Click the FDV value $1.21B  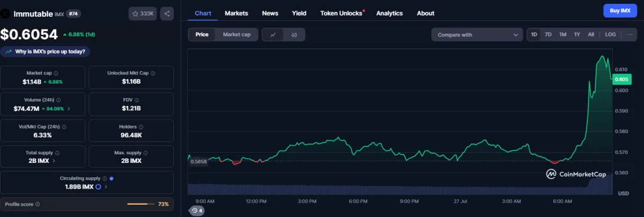(131, 108)
